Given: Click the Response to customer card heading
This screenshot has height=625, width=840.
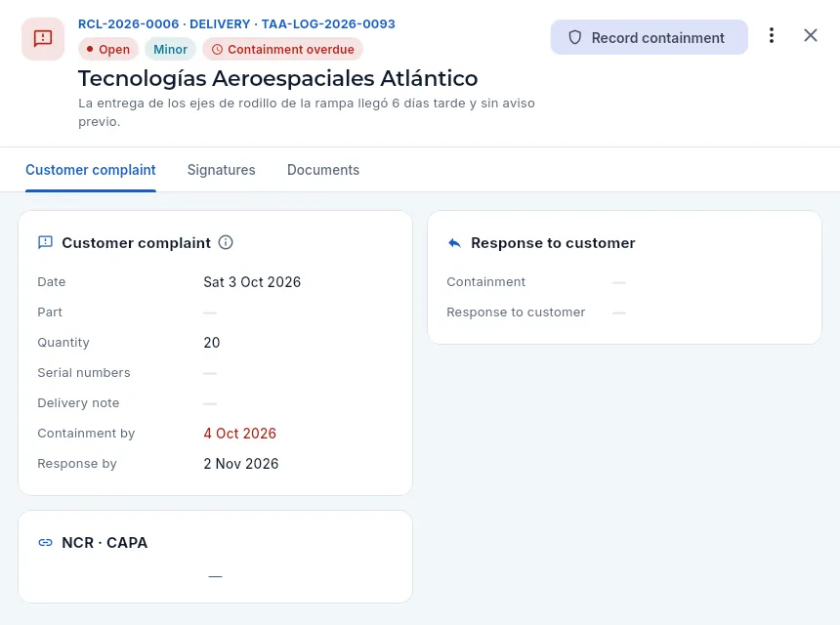Looking at the screenshot, I should (x=553, y=243).
